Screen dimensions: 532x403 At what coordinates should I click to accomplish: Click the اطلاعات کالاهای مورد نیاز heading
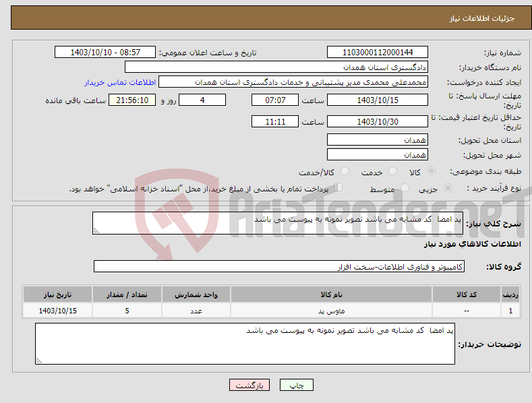tap(472, 244)
